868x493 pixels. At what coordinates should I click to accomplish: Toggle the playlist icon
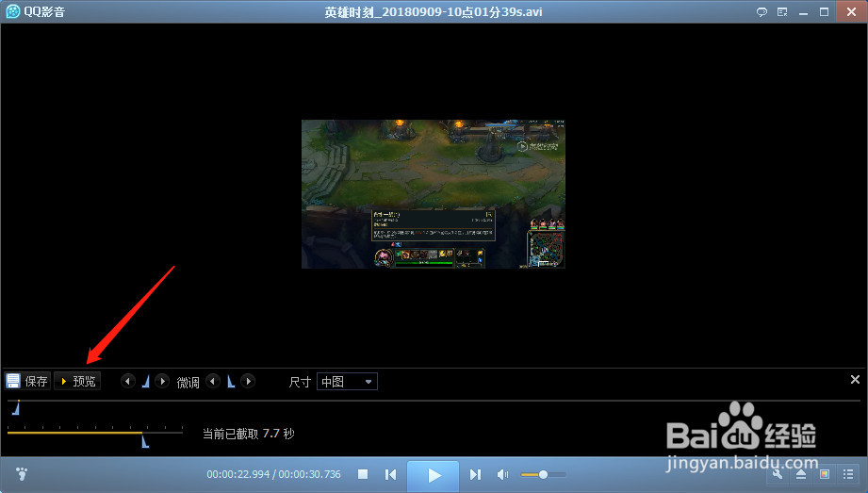point(848,473)
